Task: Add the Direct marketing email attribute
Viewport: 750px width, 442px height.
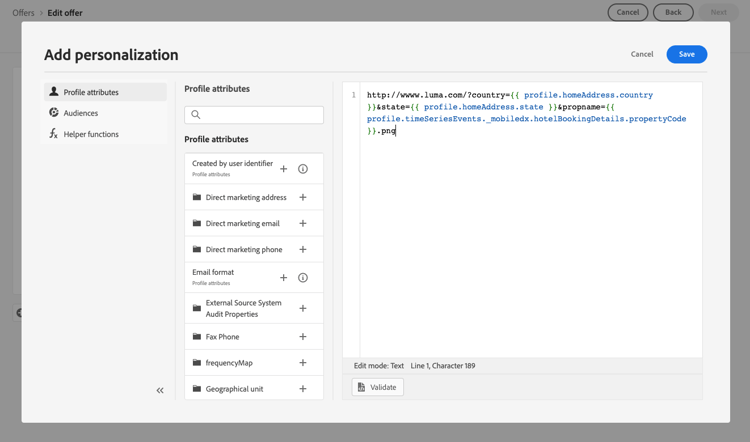Action: [303, 224]
